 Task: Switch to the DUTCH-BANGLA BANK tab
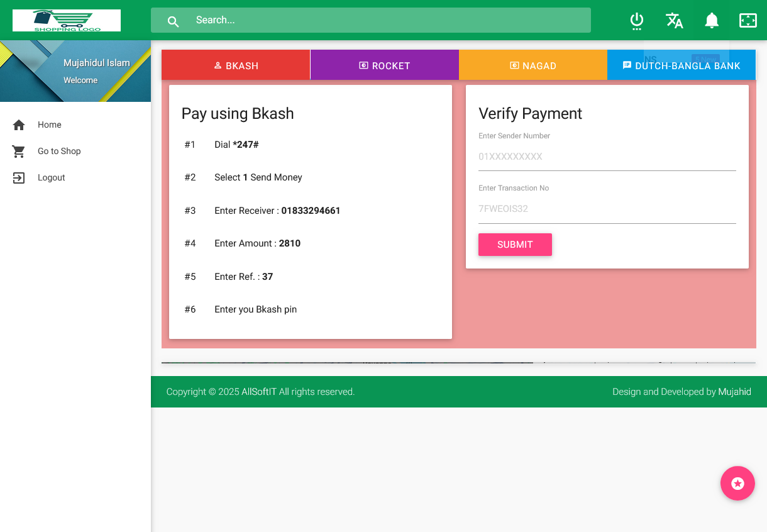(x=681, y=65)
